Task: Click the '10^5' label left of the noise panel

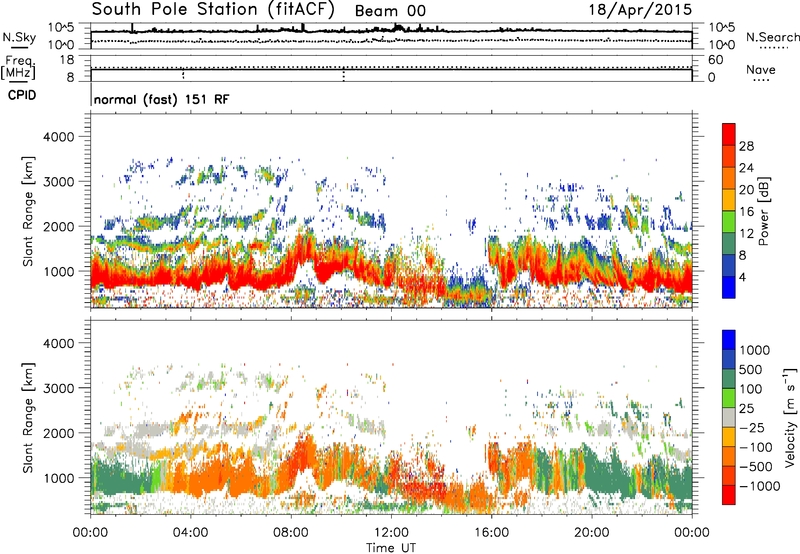Action: tap(61, 27)
